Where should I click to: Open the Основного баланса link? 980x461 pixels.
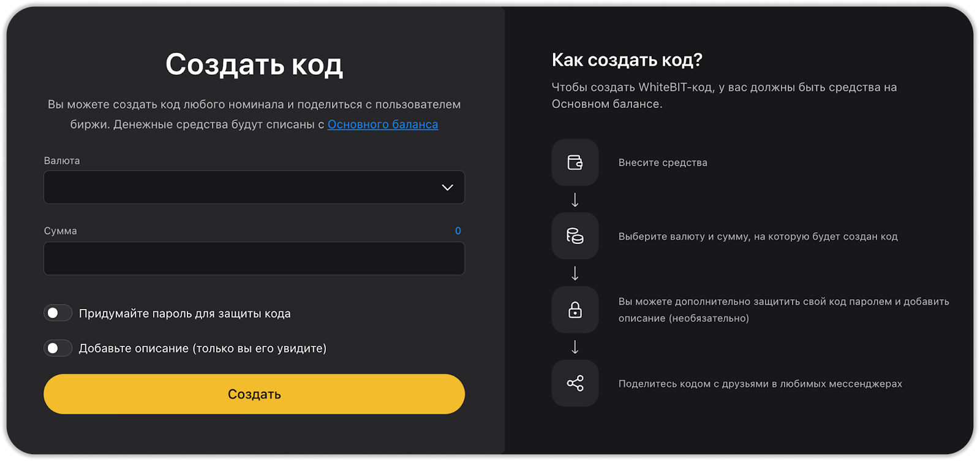click(382, 124)
